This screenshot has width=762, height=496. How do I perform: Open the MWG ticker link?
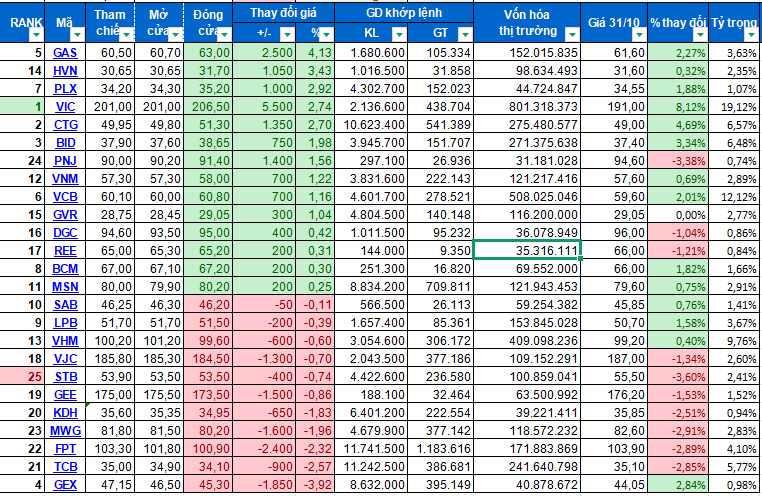(65, 430)
